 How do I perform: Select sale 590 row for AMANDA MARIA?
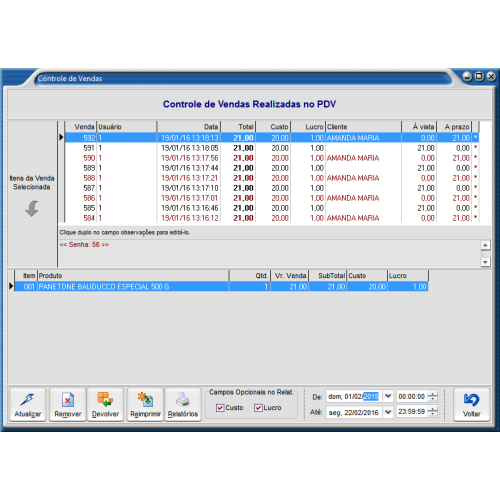pos(272,158)
